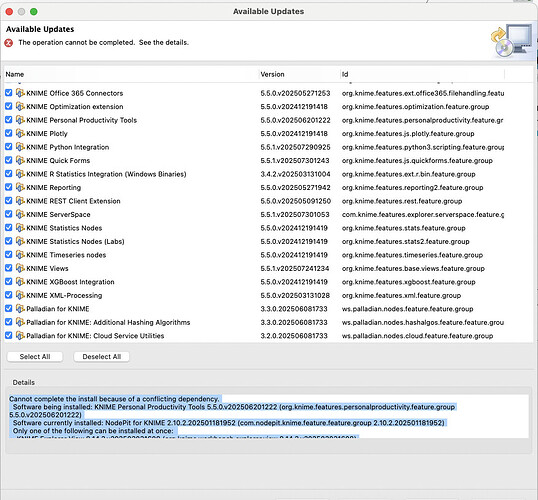This screenshot has height=500, width=538.
Task: Click version 5.5.1.v202507241234 of KNIME Views
Action: click(295, 268)
